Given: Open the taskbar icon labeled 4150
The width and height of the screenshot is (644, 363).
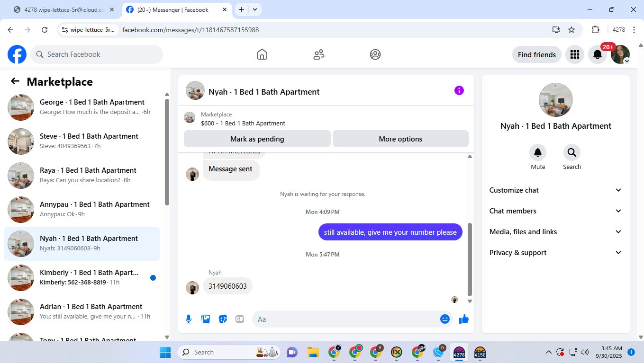Looking at the screenshot, I should point(480,353).
